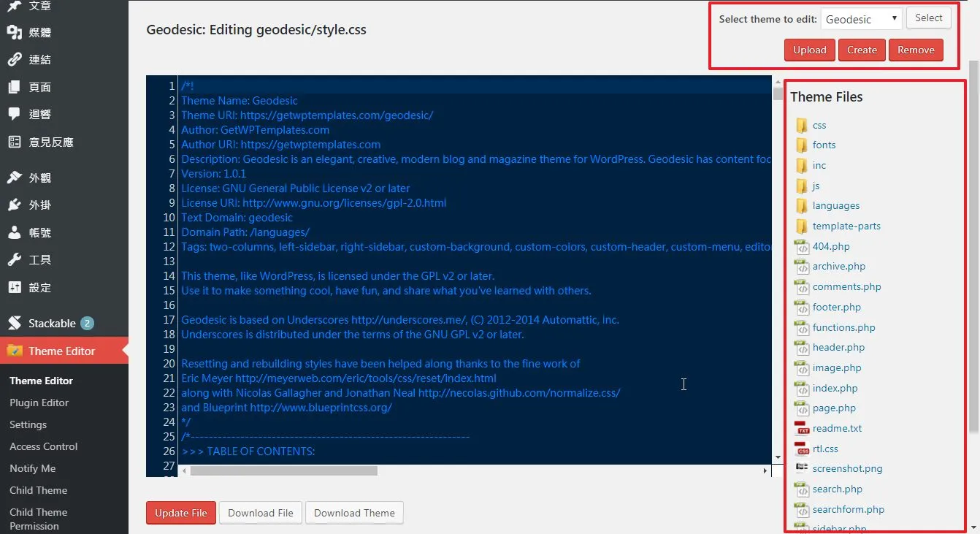Open Plugin Editor submenu item

tap(39, 403)
